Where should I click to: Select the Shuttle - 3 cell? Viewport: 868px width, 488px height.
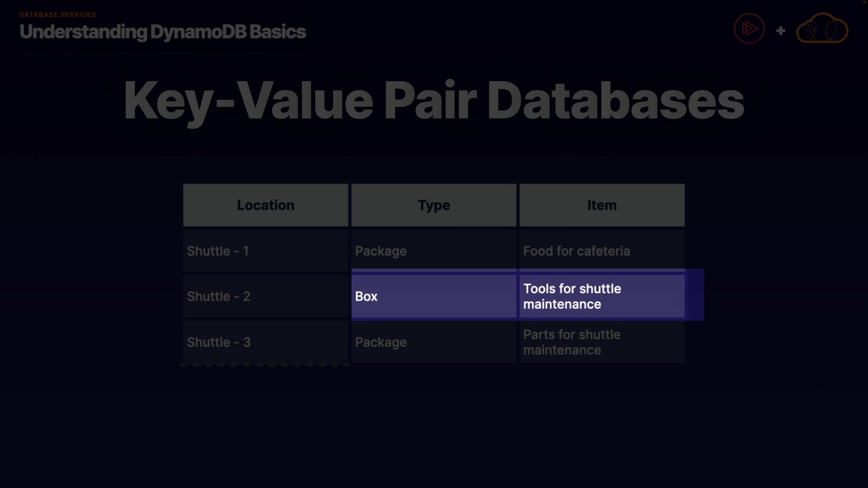265,342
